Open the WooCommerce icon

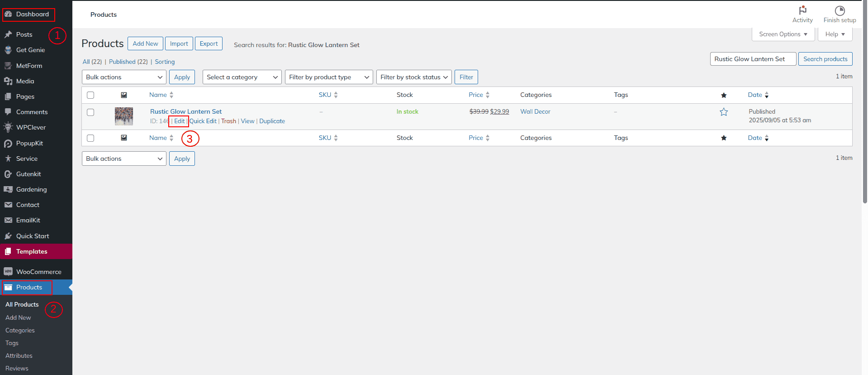point(8,272)
